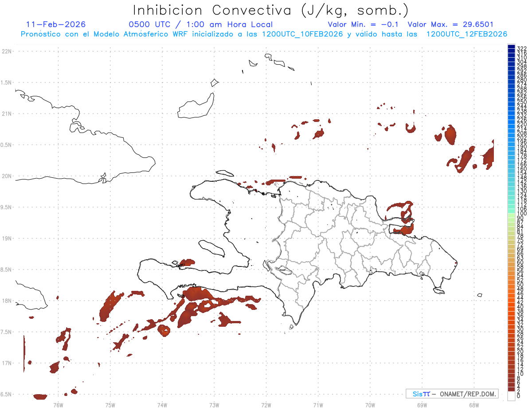Select the date "11-Feb-2026"
The image size is (532, 411).
(x=56, y=24)
